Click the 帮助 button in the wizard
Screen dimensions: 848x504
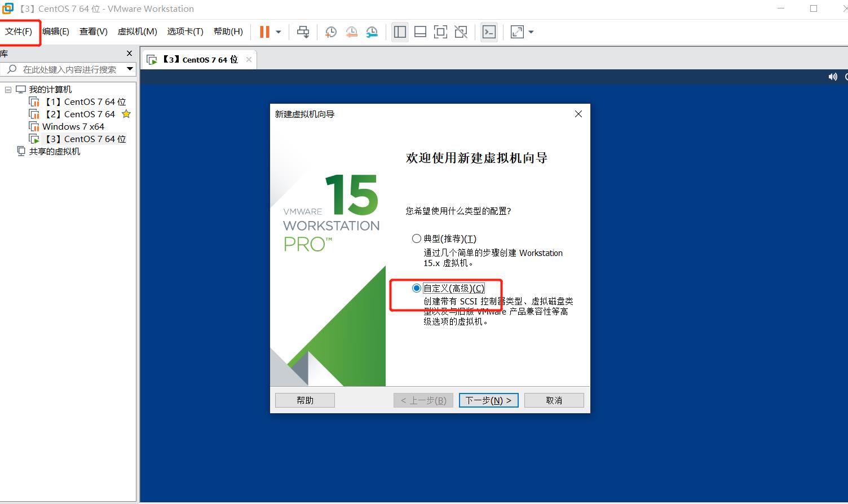click(305, 400)
